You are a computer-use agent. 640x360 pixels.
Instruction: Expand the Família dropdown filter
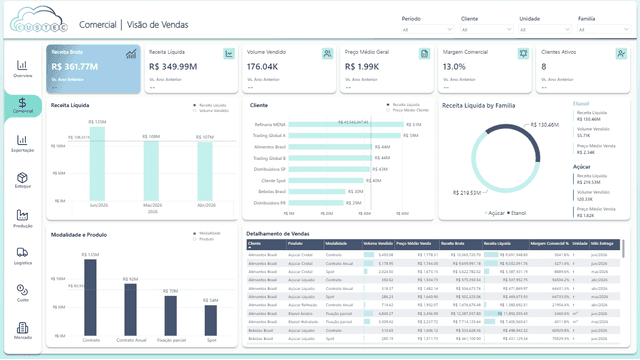click(603, 29)
